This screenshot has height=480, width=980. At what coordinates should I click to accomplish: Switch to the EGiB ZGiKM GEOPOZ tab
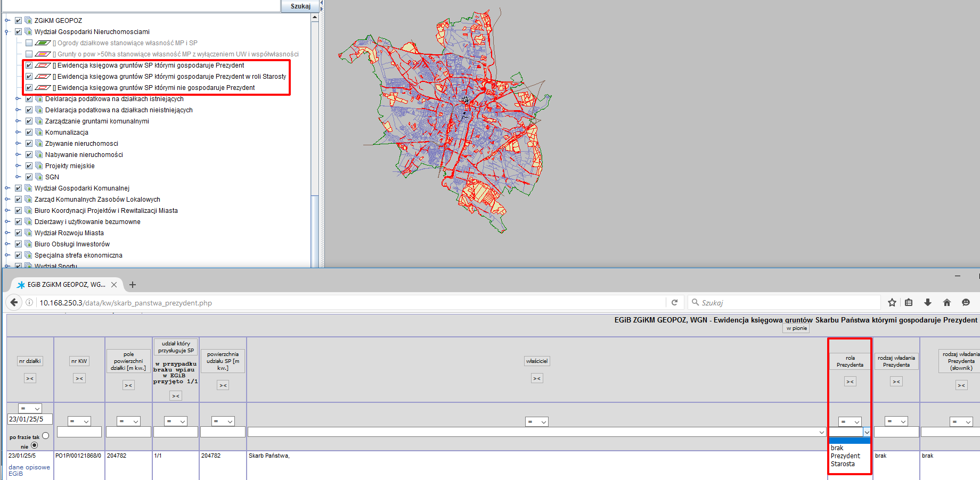pos(66,285)
